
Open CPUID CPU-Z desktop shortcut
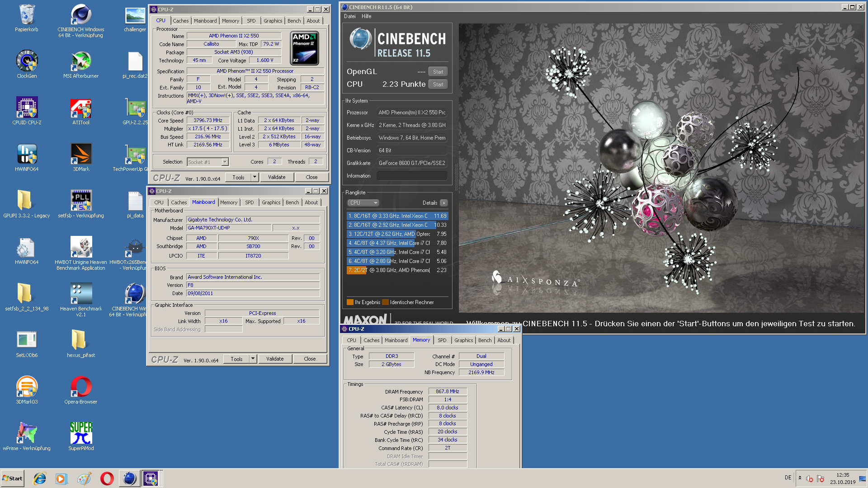click(x=27, y=111)
